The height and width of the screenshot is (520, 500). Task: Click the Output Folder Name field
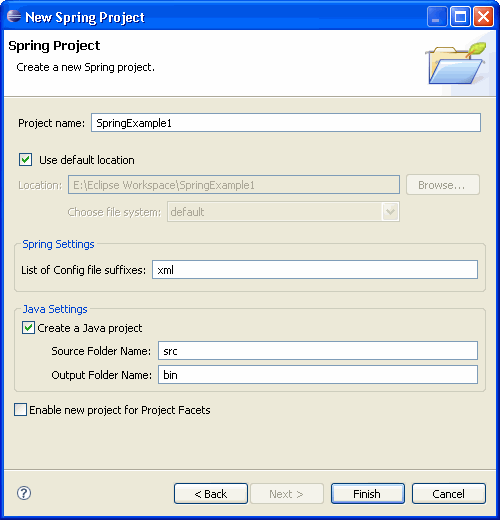pos(318,375)
